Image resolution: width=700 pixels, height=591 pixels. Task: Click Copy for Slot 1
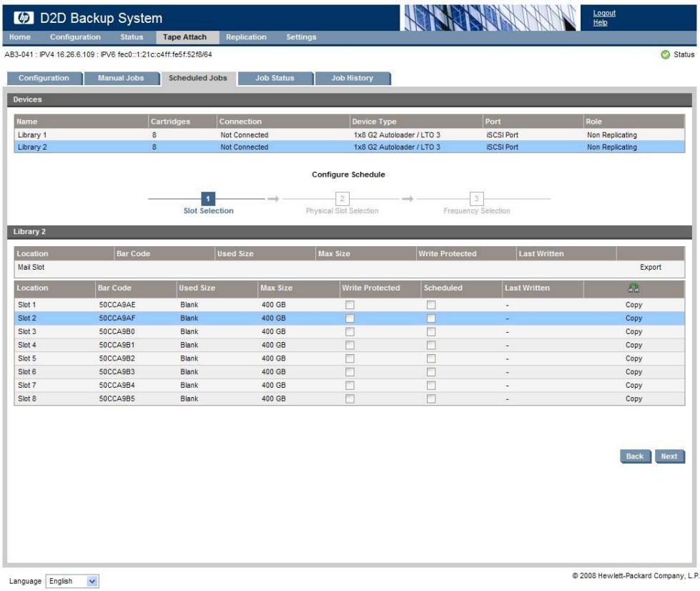[x=634, y=305]
